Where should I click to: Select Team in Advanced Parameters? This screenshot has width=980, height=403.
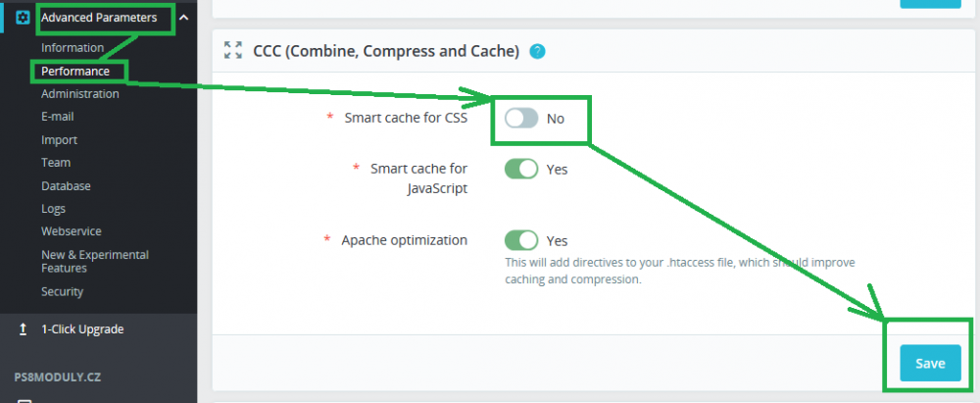(x=56, y=163)
